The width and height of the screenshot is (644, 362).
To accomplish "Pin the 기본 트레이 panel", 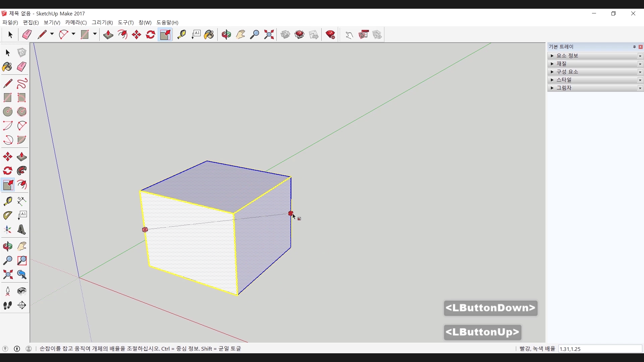I will [x=634, y=47].
